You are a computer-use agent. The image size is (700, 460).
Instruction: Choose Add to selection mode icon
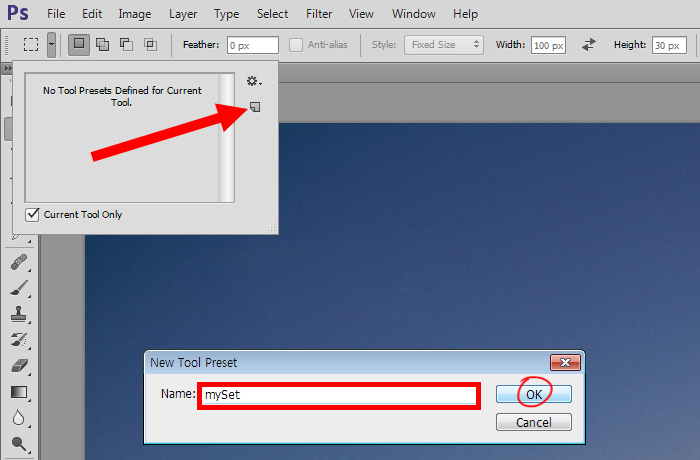[x=103, y=45]
